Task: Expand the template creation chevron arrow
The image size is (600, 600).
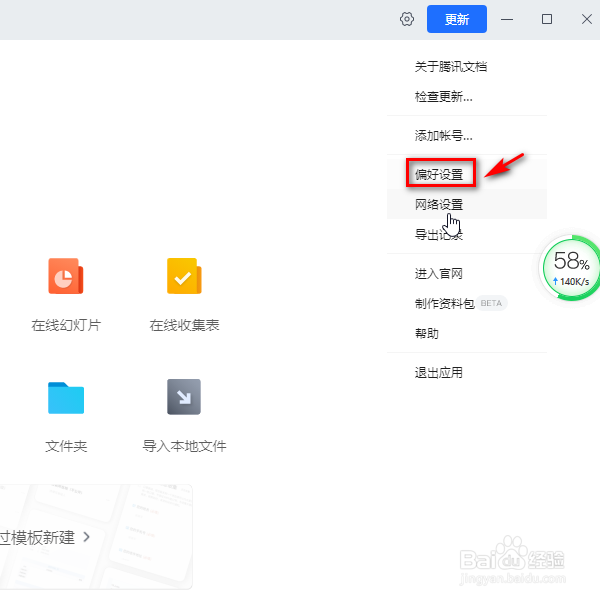Action: (86, 537)
